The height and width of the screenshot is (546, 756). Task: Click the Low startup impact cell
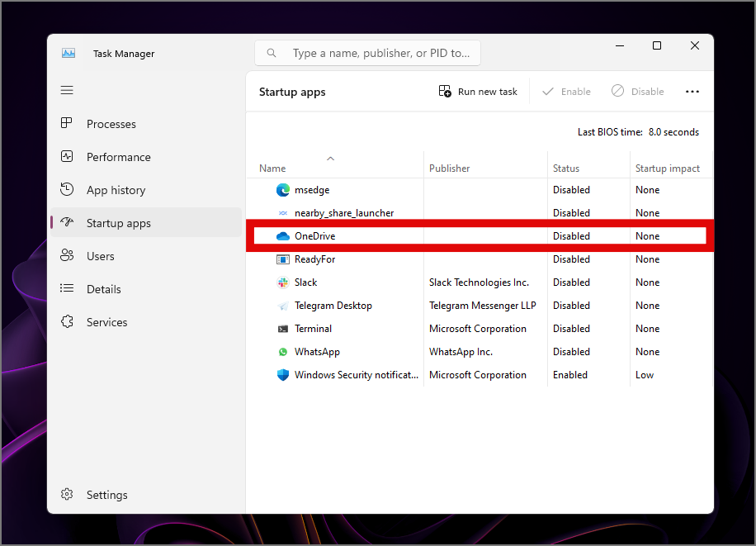click(x=644, y=375)
